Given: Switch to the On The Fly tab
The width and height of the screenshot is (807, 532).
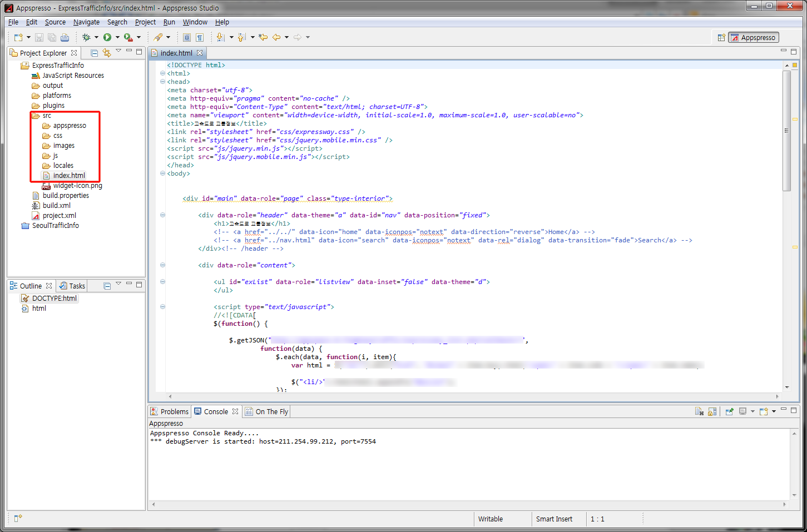Looking at the screenshot, I should pos(267,411).
